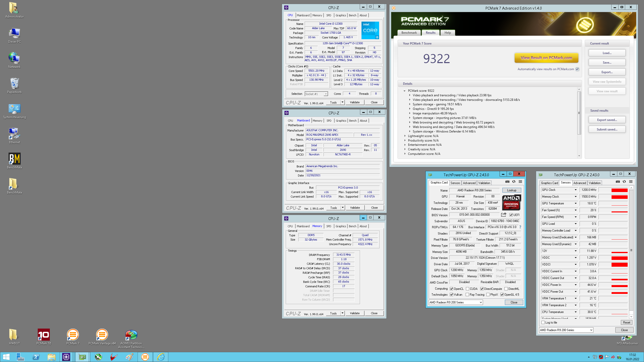Click Validate in Mainboard CPU-Z window
644x362 pixels.
coord(355,208)
